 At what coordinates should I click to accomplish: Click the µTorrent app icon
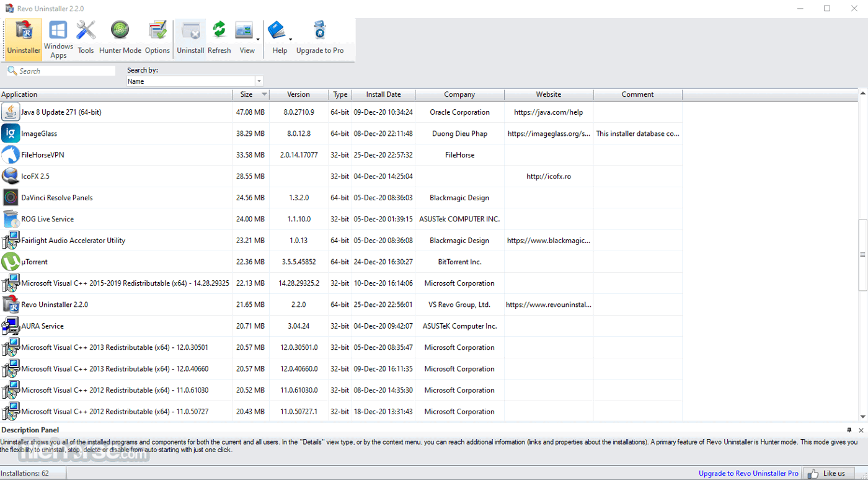tap(11, 262)
